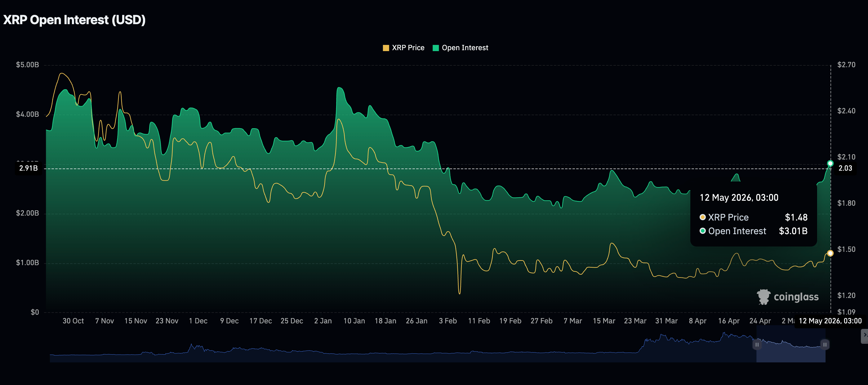Click the yellow XRP Price legend swatch
Viewport: 868px width, 385px height.
point(386,48)
